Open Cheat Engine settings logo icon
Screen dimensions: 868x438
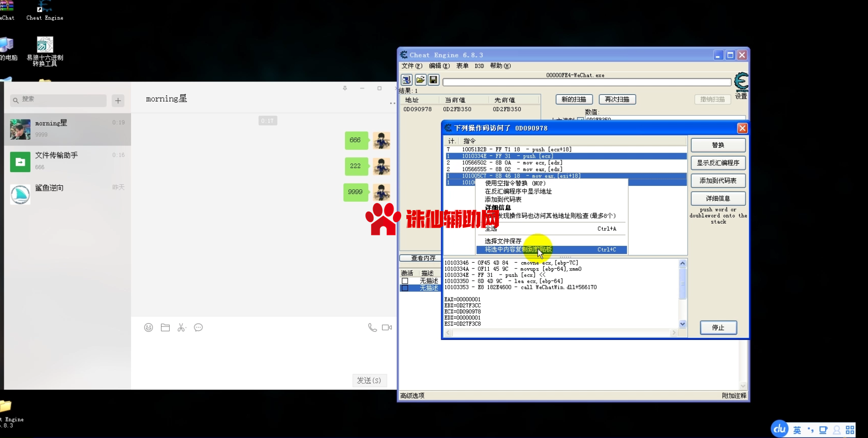pyautogui.click(x=741, y=82)
